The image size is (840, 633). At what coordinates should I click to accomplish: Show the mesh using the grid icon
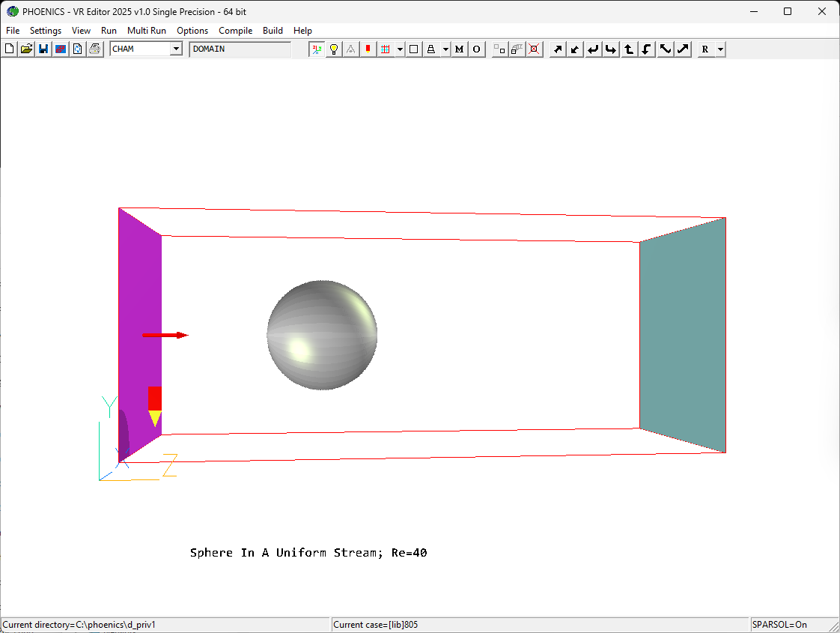point(387,49)
